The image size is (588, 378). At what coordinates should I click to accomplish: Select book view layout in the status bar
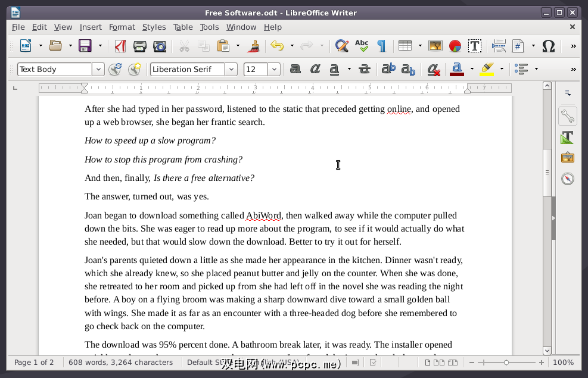pyautogui.click(x=453, y=363)
